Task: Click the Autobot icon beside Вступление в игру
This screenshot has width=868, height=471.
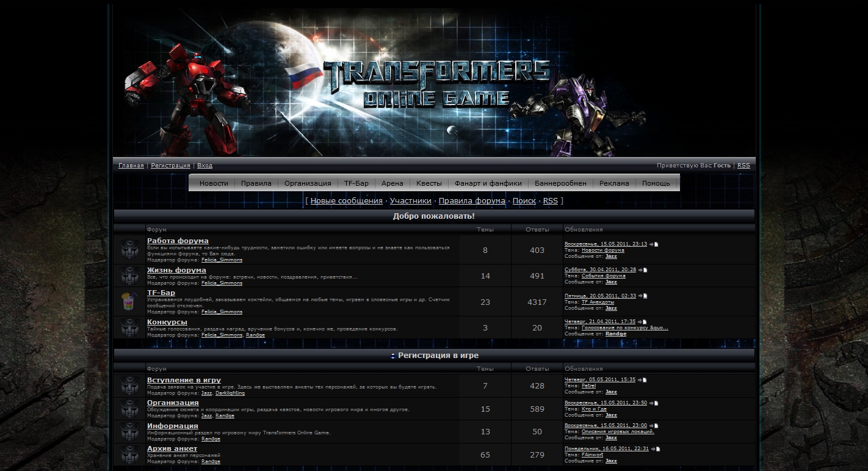Action: click(129, 385)
